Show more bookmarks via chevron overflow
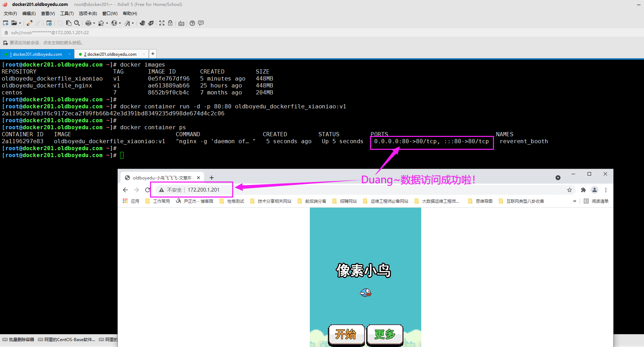The height and width of the screenshot is (347, 644). (574, 201)
